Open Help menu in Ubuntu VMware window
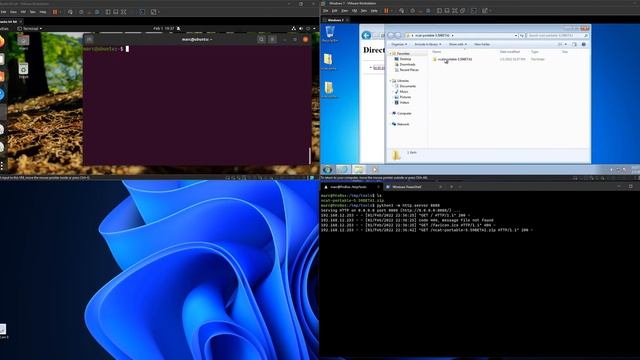Screen dimensions: 640x360 (x=43, y=12)
